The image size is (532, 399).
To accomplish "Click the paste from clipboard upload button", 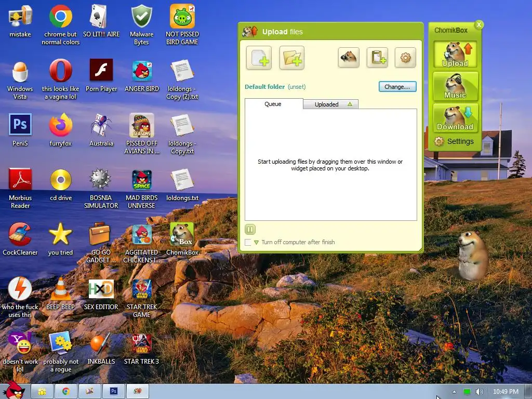I will pyautogui.click(x=377, y=57).
